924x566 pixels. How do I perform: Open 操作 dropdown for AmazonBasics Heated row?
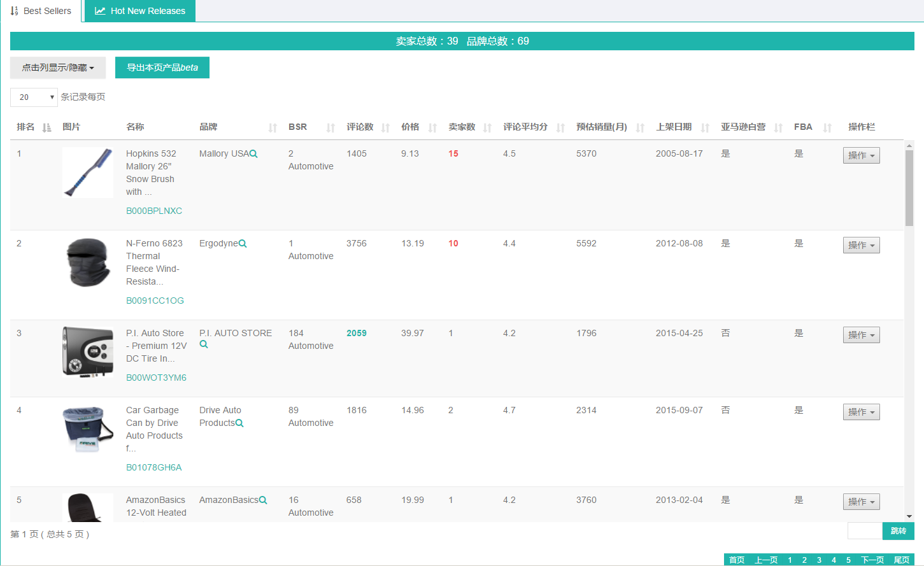coord(861,502)
